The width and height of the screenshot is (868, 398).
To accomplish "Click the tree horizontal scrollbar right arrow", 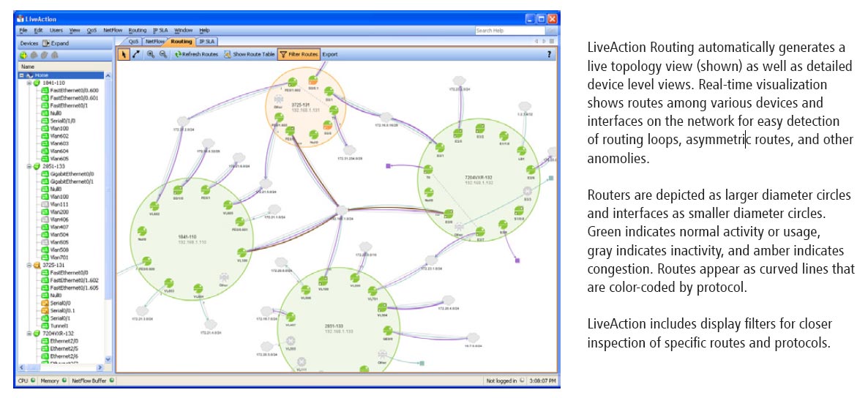I will [x=100, y=367].
